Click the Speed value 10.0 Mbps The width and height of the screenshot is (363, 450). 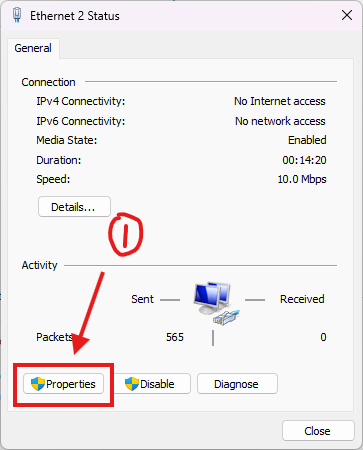pos(302,179)
